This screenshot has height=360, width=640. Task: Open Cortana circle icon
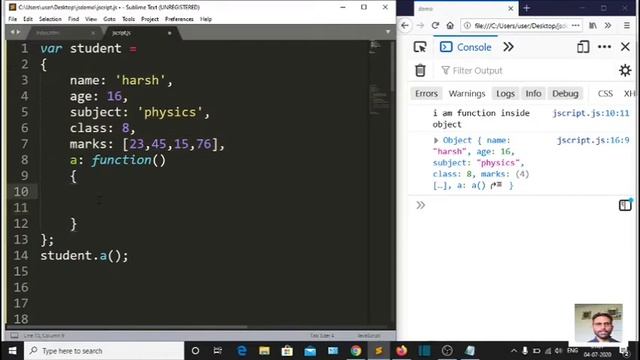pyautogui.click(x=195, y=351)
